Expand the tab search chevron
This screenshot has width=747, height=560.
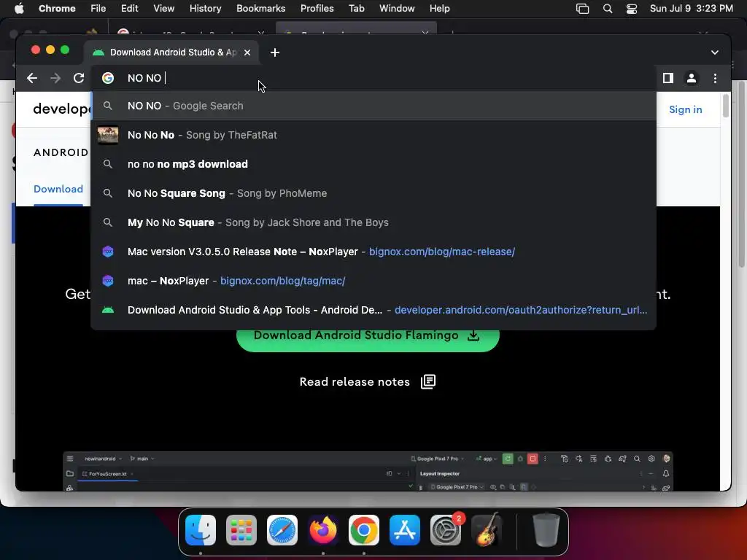715,52
